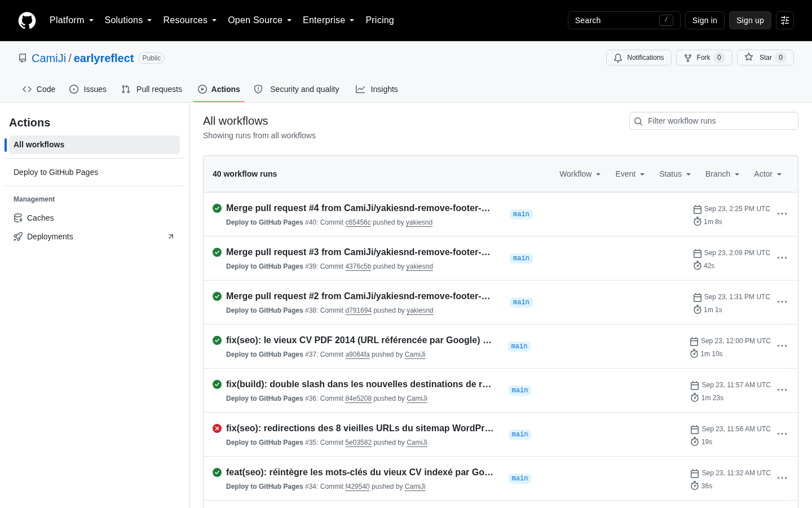812x508 pixels.
Task: Fork the repository
Action: click(x=704, y=58)
